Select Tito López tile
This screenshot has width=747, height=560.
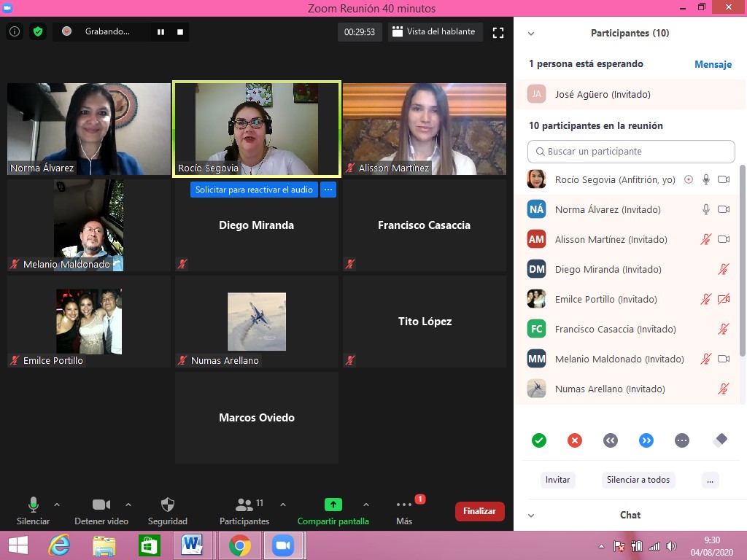point(425,322)
